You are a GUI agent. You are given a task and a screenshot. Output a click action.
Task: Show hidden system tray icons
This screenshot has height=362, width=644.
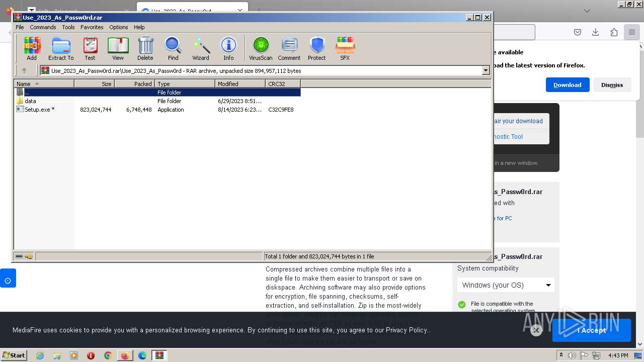561,355
